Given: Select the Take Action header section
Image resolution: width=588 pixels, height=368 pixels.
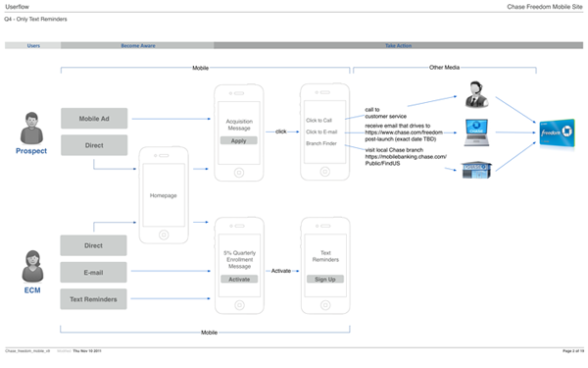Looking at the screenshot, I should 398,45.
